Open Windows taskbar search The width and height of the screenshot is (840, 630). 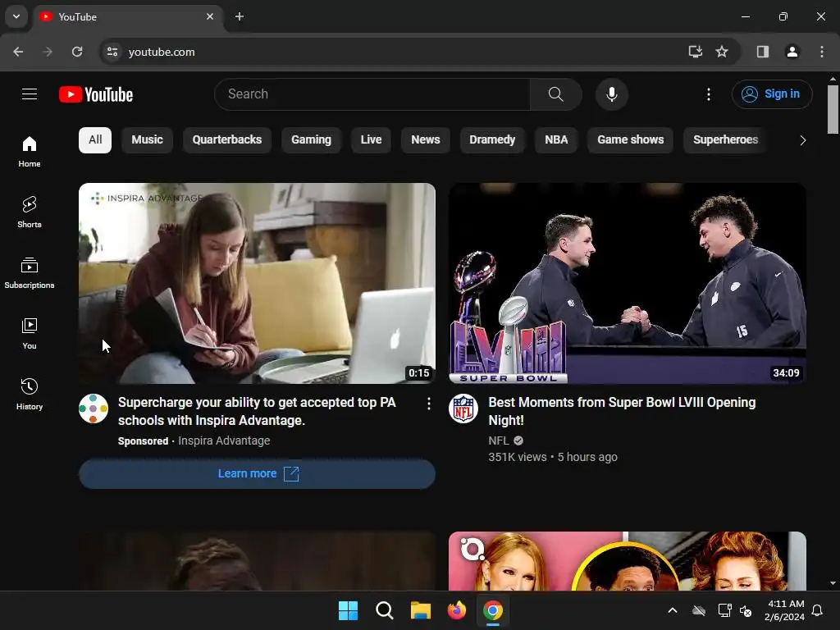[384, 610]
